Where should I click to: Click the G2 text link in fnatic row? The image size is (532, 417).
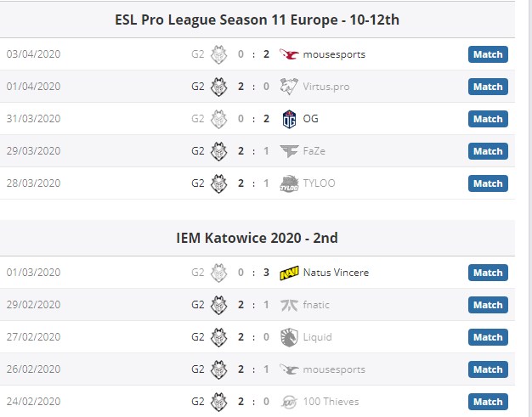tap(198, 305)
